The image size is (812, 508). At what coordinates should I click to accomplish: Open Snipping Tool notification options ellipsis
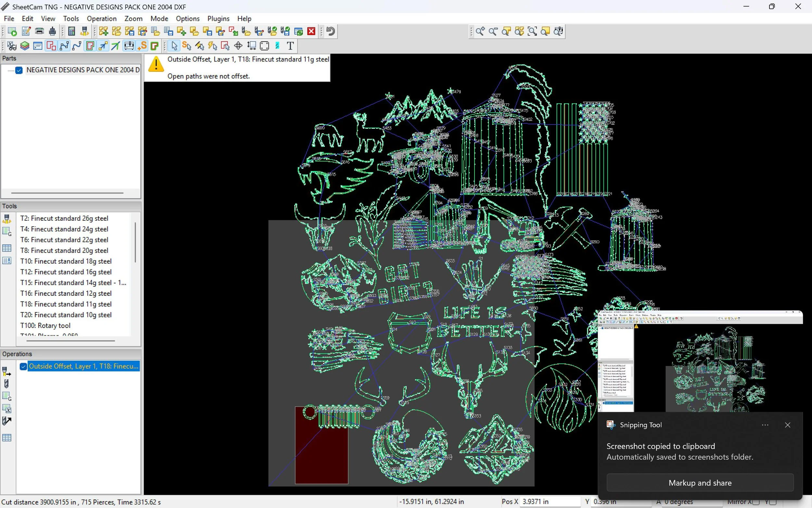pos(765,425)
